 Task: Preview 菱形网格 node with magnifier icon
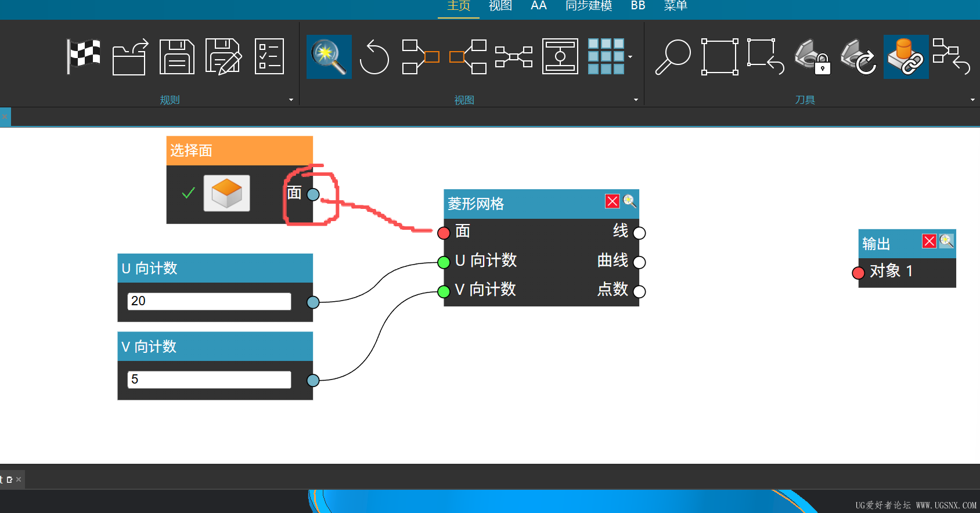point(629,201)
